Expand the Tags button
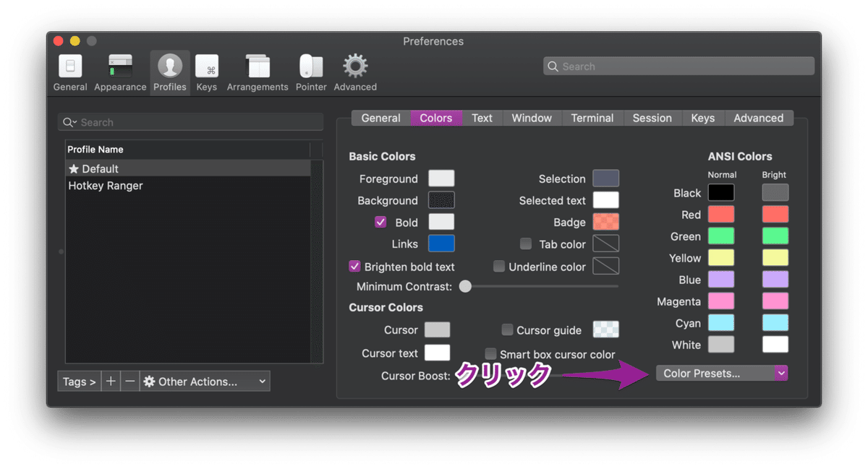868x469 pixels. click(x=80, y=382)
